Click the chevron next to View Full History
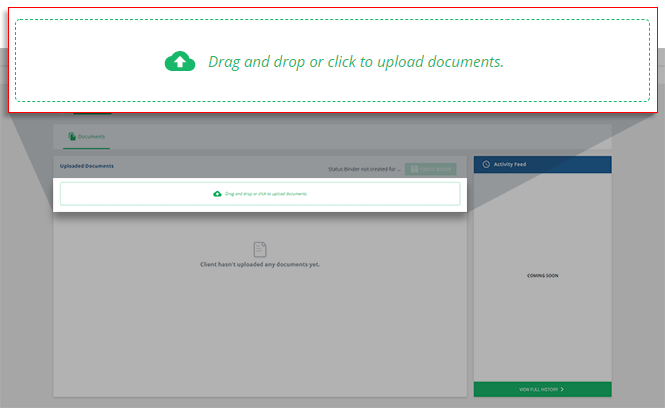This screenshot has width=665, height=408. click(562, 389)
